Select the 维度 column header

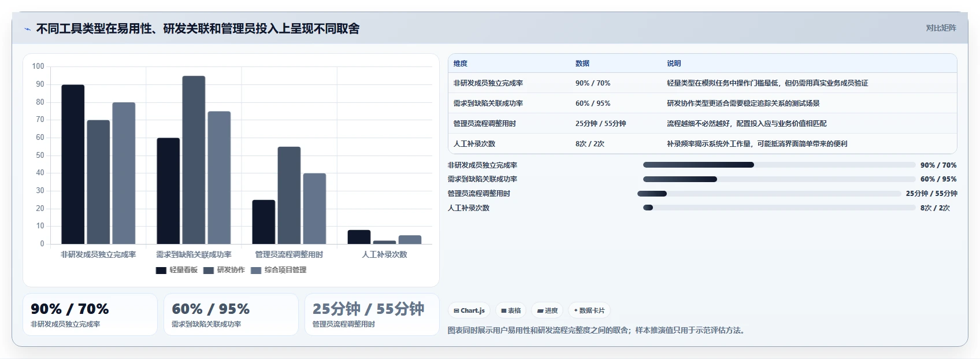tap(461, 64)
